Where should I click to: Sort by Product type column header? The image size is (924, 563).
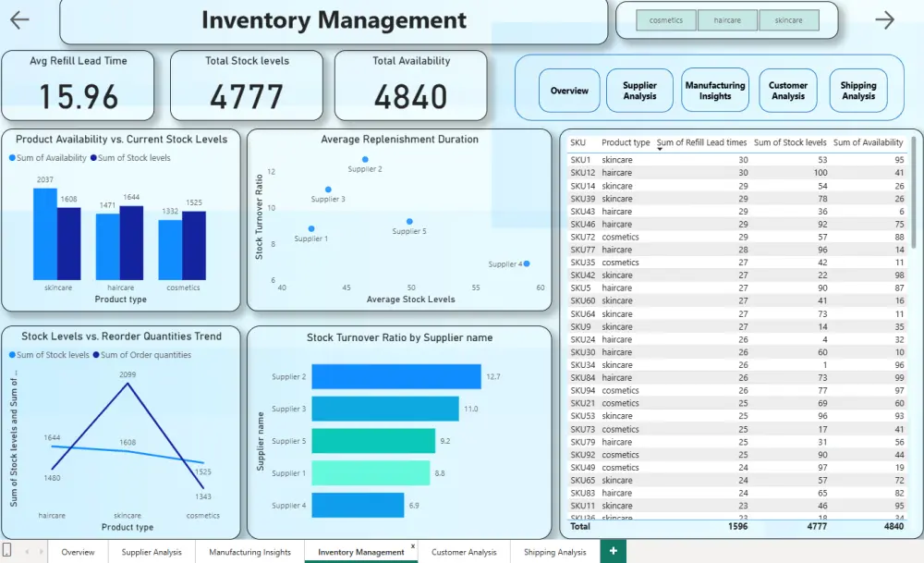(626, 142)
